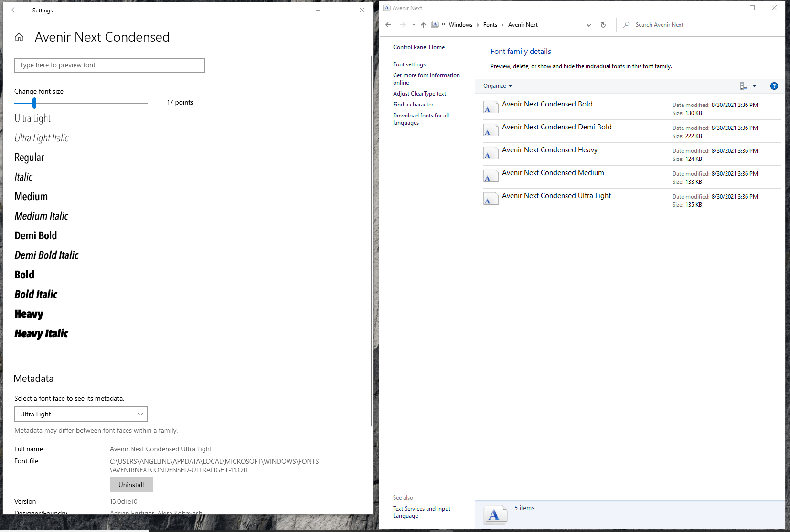790x532 pixels.
Task: Open Control Panel Home link
Action: coord(419,47)
